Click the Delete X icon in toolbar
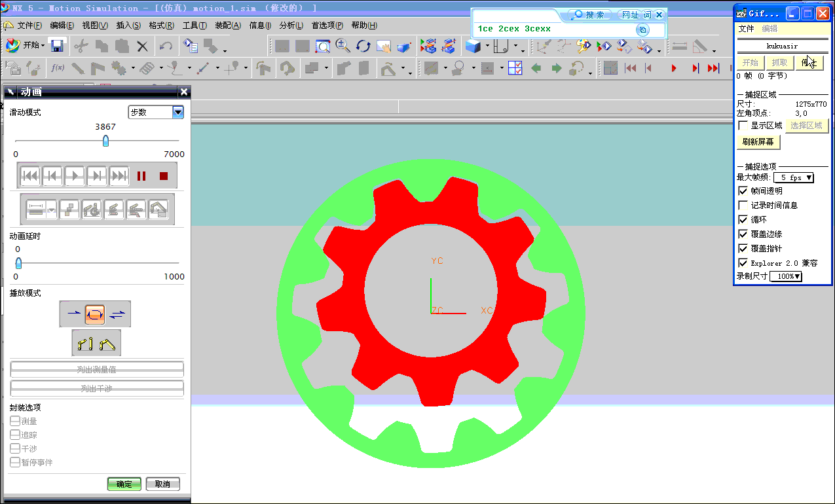835x504 pixels. point(142,46)
